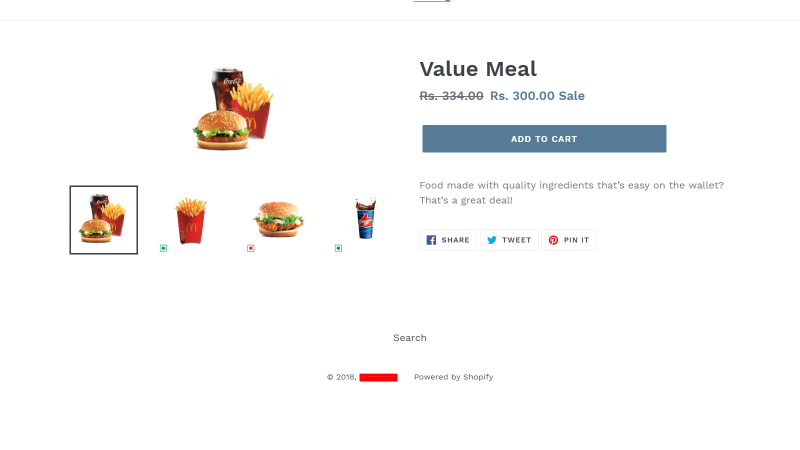800x450 pixels.
Task: Click the Sale label next to price
Action: pyautogui.click(x=571, y=96)
